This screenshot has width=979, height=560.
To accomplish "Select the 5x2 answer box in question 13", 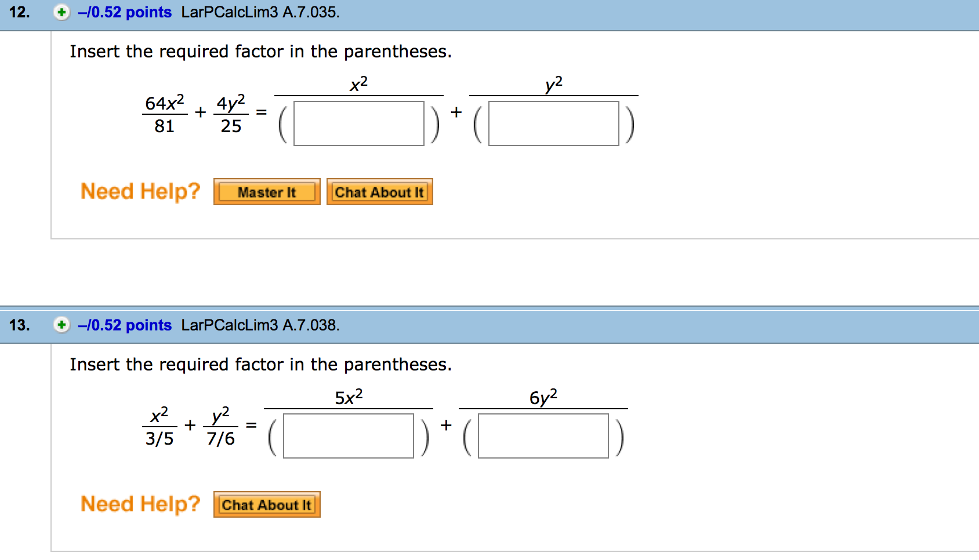I will click(349, 436).
